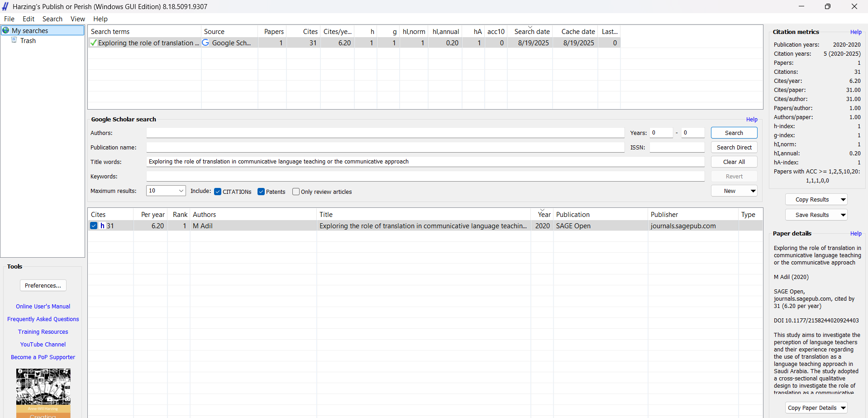Click the 'M Adil' author cell
This screenshot has width=868, height=418.
[253, 226]
